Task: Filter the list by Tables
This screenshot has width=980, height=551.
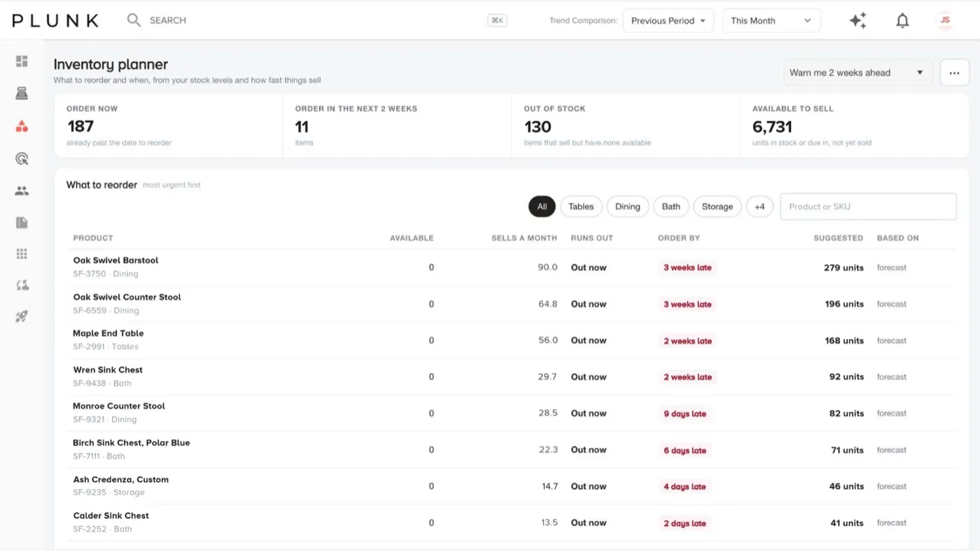Action: (581, 207)
